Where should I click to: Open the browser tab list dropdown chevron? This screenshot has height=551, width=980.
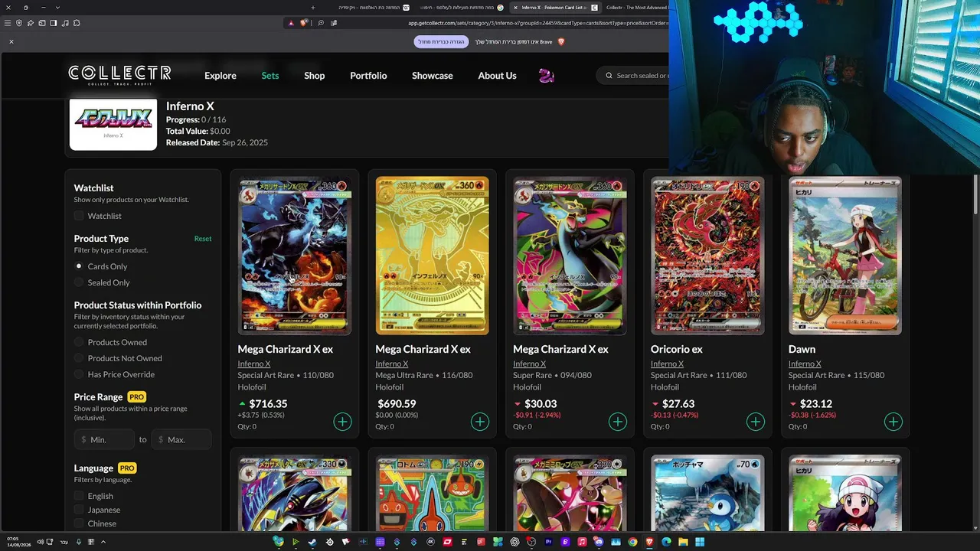57,8
